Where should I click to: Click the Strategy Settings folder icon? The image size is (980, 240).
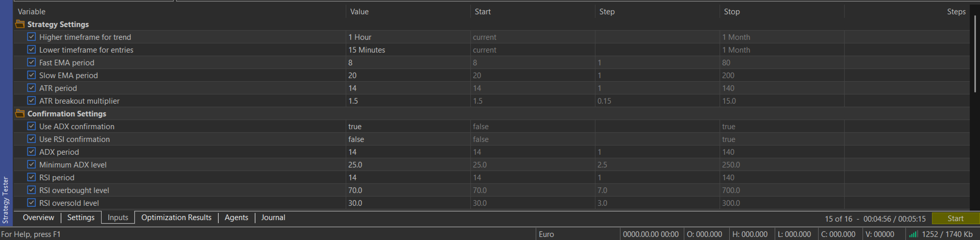pos(20,24)
